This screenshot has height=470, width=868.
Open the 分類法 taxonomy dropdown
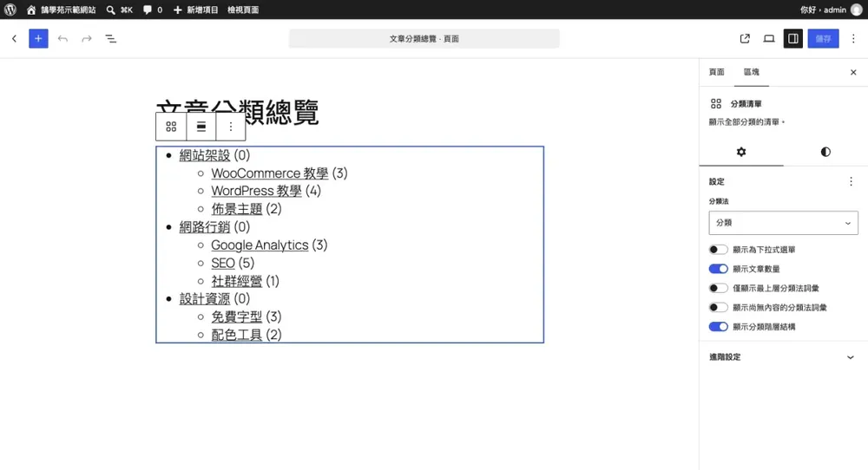783,223
